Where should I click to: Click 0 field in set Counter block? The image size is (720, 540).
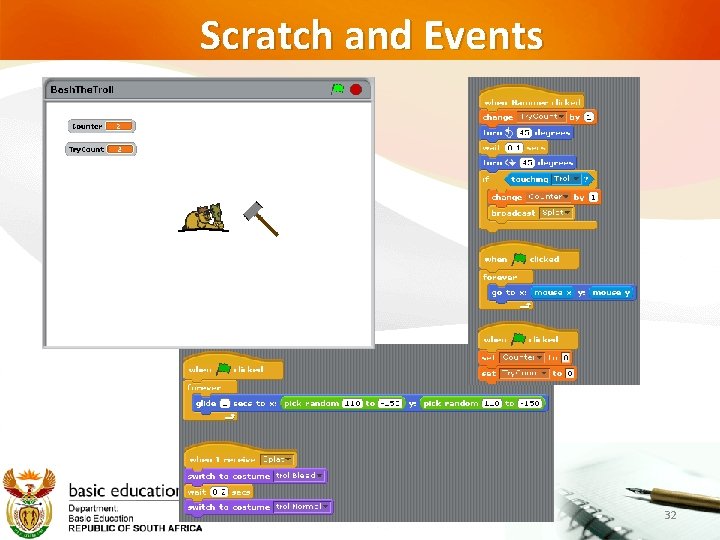point(566,357)
